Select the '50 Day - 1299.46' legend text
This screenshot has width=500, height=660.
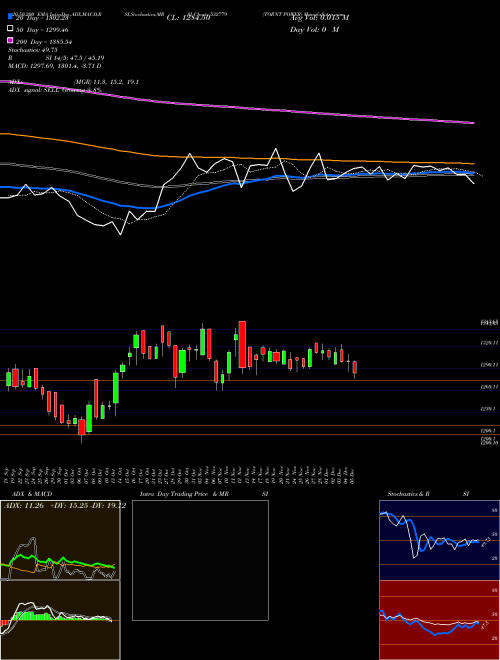[42, 29]
